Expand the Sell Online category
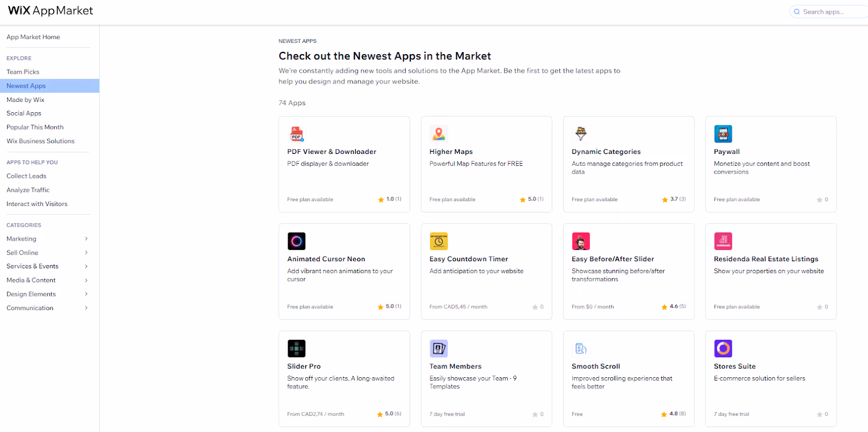 (86, 252)
